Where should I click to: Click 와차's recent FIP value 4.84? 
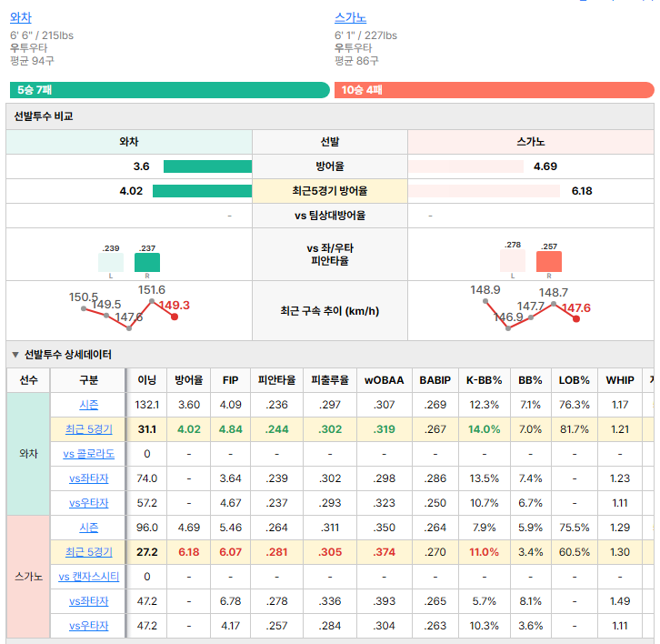[230, 429]
